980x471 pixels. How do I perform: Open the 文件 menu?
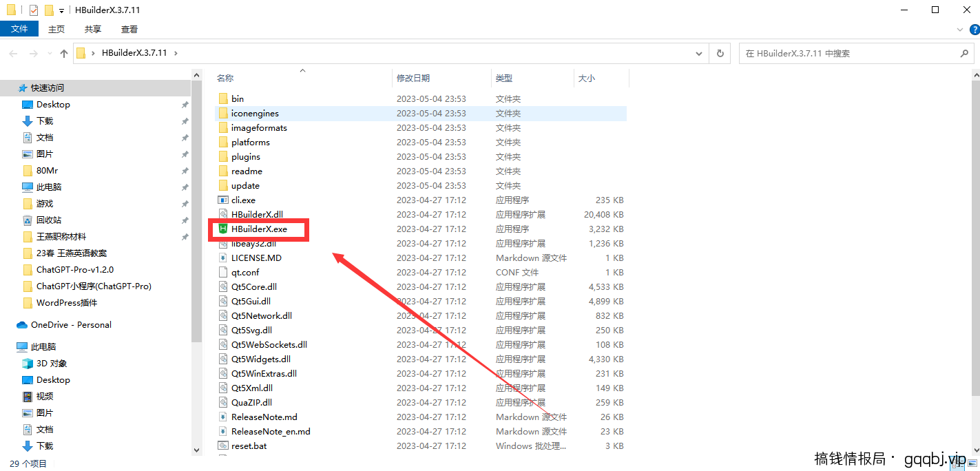click(19, 29)
